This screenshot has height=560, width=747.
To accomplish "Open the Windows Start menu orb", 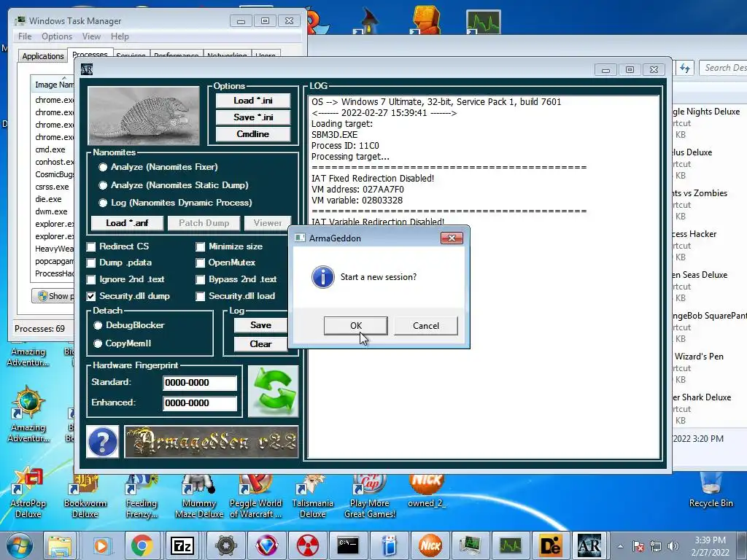I will pyautogui.click(x=19, y=545).
